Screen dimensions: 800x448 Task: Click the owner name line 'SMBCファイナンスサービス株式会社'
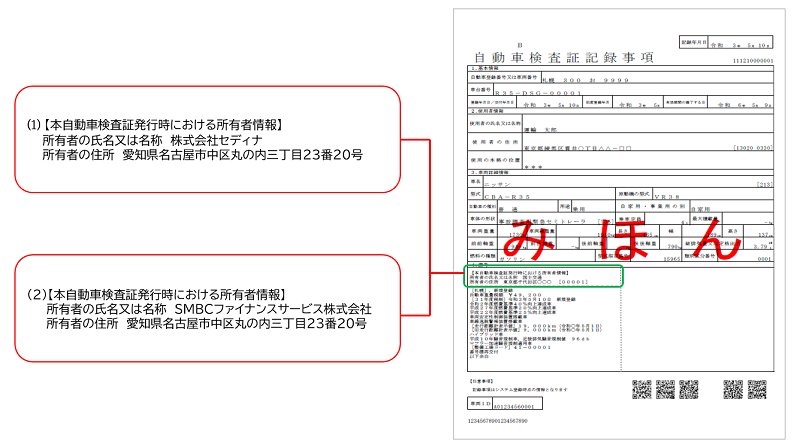click(x=273, y=309)
